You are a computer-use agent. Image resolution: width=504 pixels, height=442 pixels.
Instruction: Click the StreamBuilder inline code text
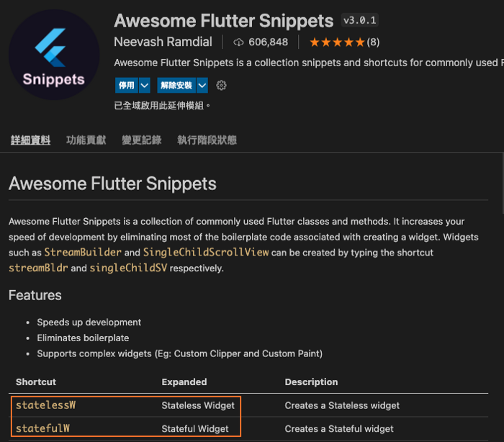point(81,253)
